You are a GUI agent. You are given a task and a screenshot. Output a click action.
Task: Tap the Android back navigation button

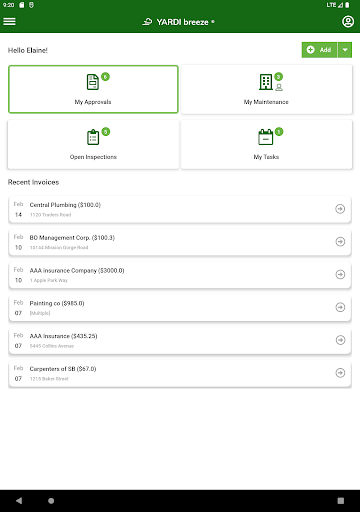pos(19,501)
